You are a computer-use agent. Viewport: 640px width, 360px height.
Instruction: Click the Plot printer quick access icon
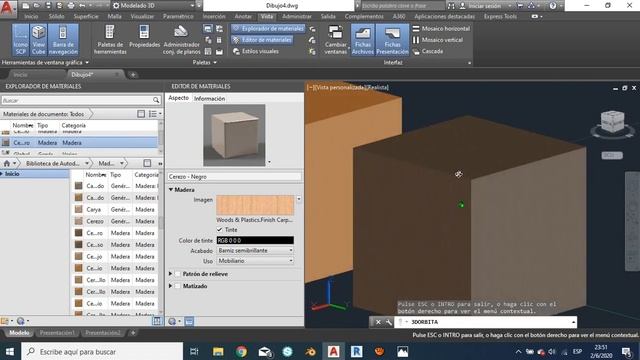click(71, 6)
